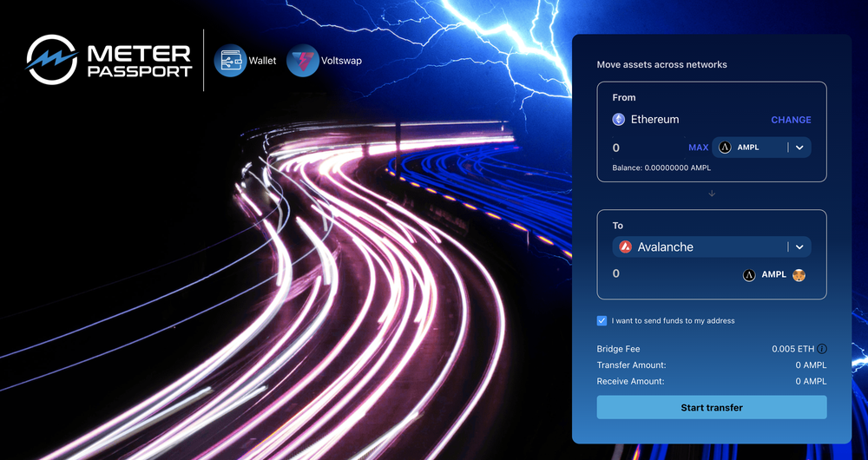Click the 'From' section label

click(x=624, y=97)
